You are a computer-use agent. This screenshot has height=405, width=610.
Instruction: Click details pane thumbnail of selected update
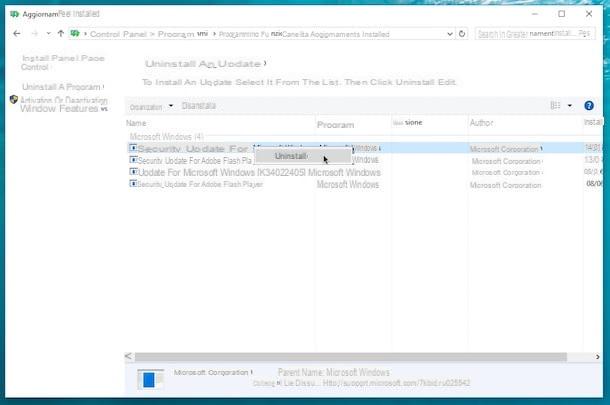[151, 379]
